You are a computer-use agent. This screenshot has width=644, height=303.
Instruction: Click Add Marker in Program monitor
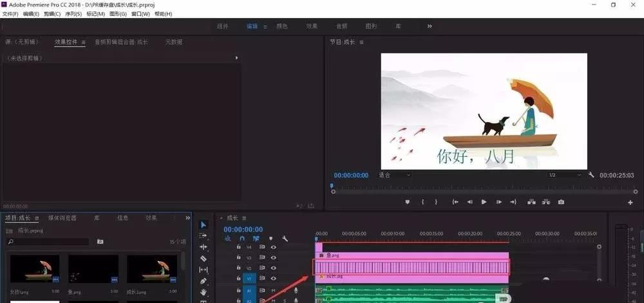[x=408, y=202]
